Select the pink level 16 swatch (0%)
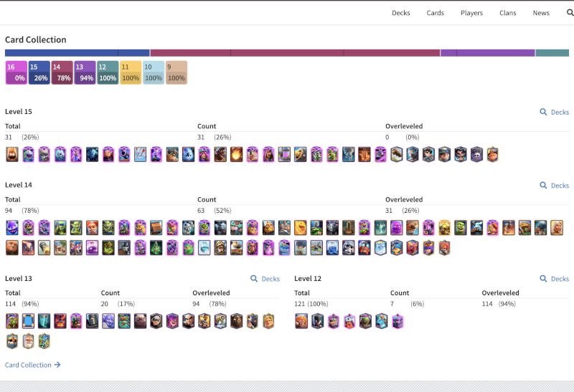574x392 pixels. tap(16, 72)
